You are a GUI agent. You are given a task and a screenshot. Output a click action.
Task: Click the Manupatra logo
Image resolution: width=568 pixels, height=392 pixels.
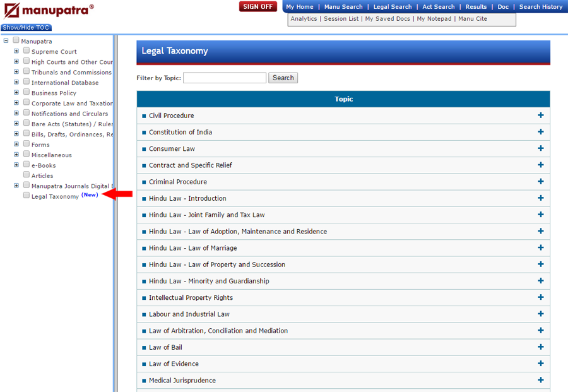point(49,11)
